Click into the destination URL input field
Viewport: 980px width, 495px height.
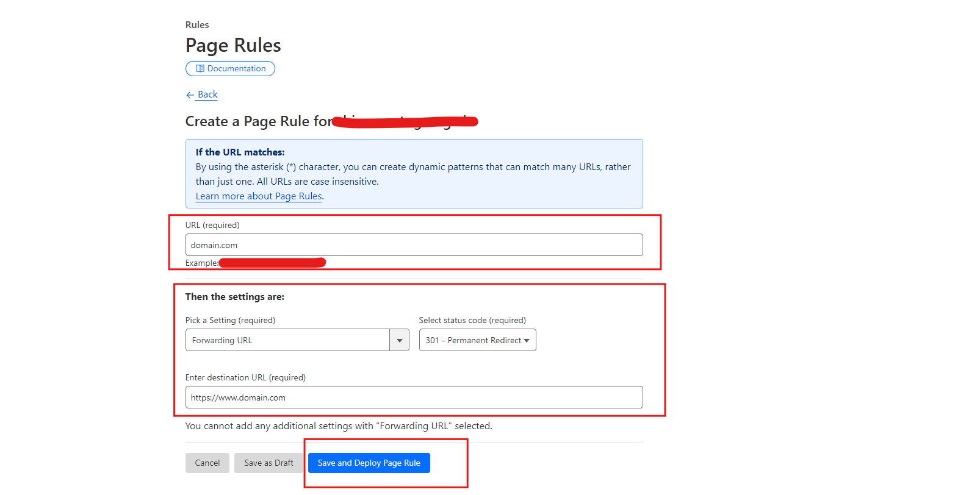(414, 397)
